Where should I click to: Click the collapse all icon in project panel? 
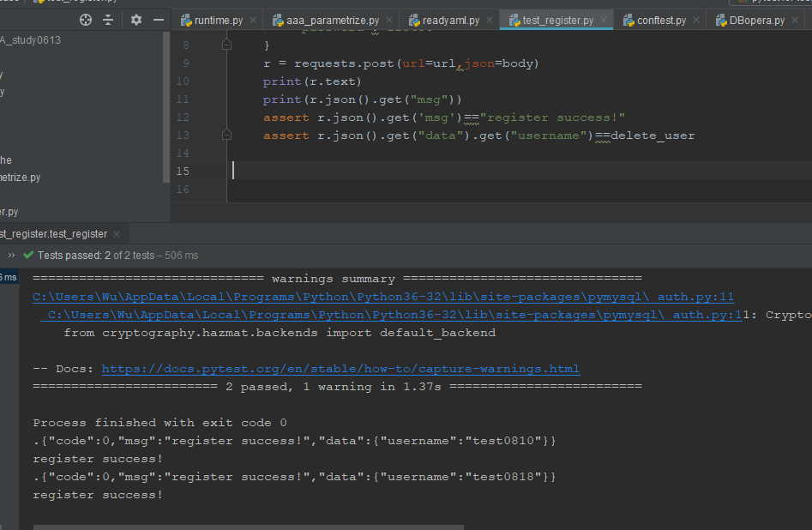pos(109,20)
